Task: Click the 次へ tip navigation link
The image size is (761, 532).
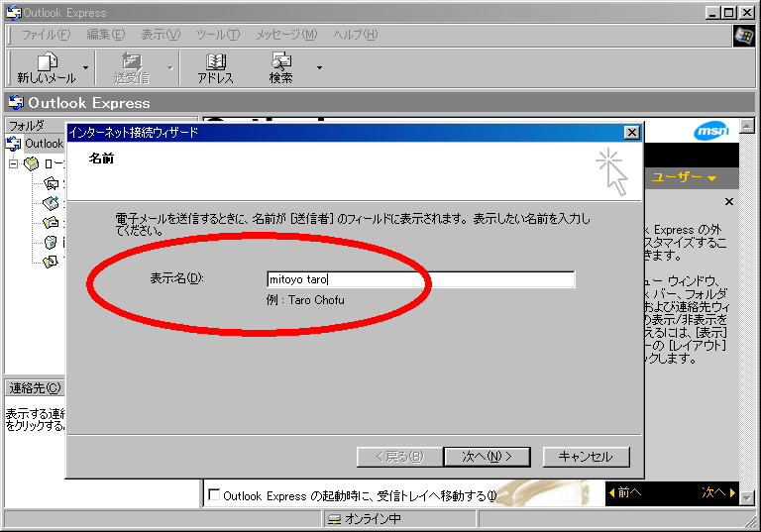Action: (718, 492)
